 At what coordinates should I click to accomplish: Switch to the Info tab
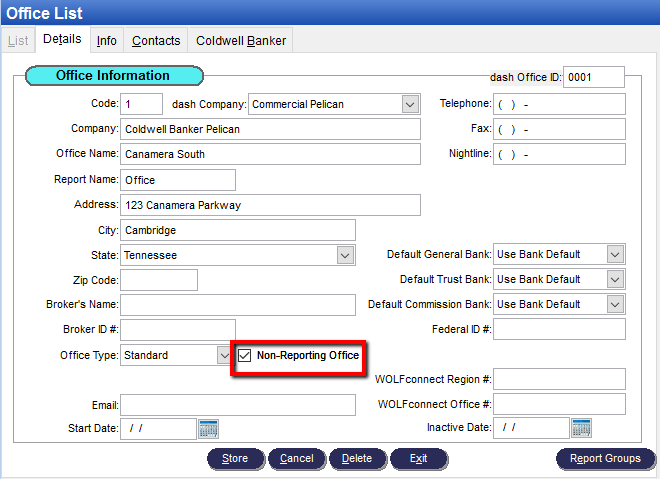(107, 41)
